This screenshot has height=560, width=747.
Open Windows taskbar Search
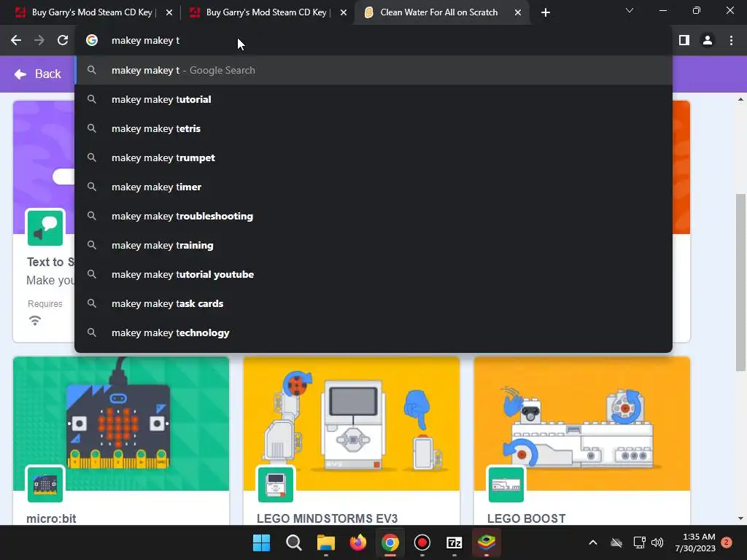coord(293,542)
